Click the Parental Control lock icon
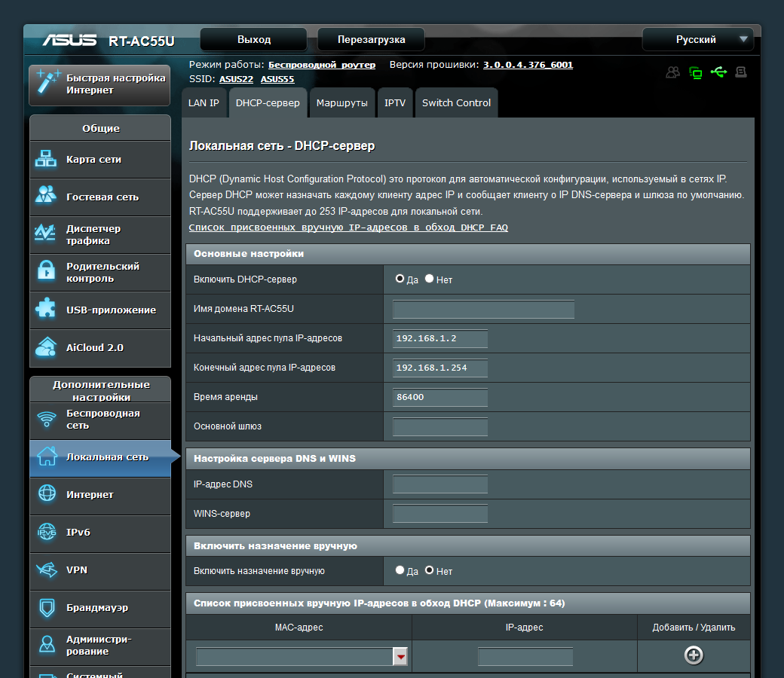 click(x=46, y=271)
